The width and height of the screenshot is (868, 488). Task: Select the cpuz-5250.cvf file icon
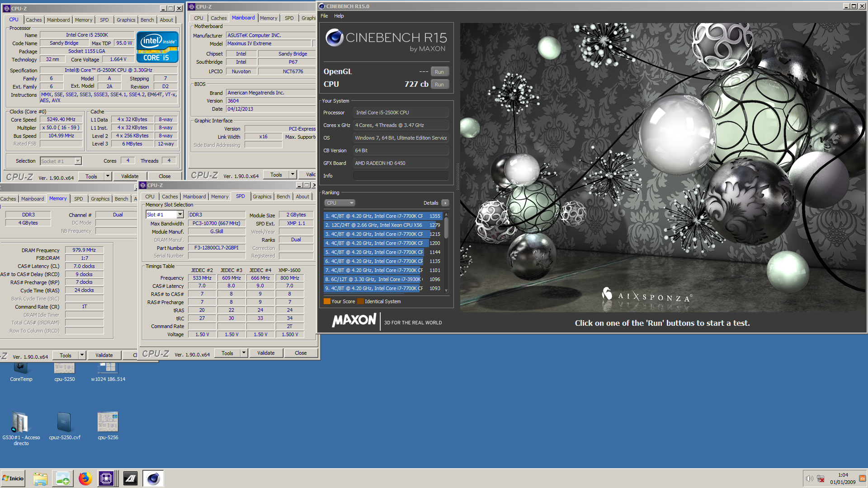click(x=65, y=426)
